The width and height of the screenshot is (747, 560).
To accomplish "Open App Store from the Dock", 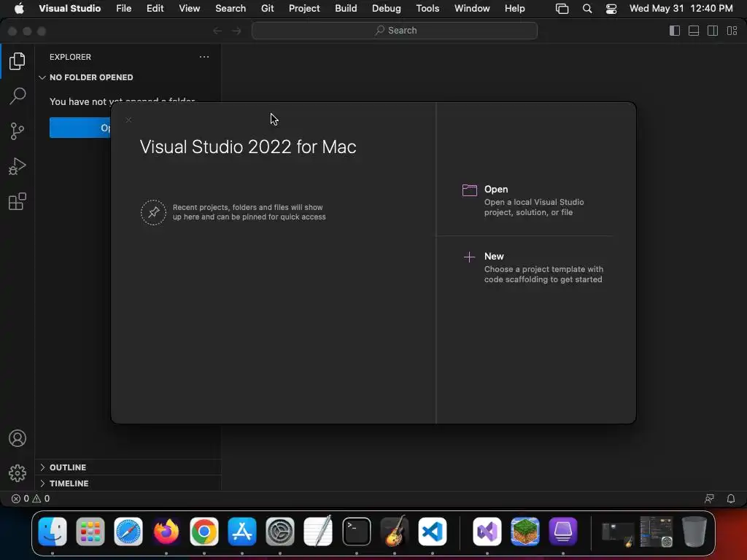I will [x=242, y=532].
